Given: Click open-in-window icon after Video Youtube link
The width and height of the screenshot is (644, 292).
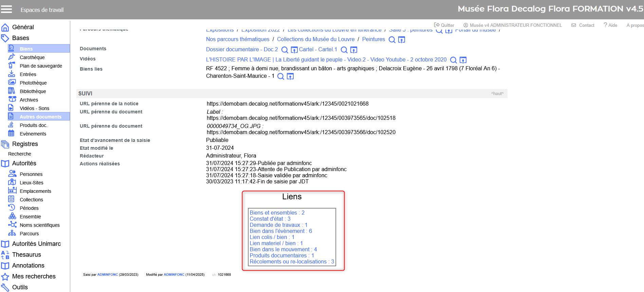Looking at the screenshot, I should point(463,60).
